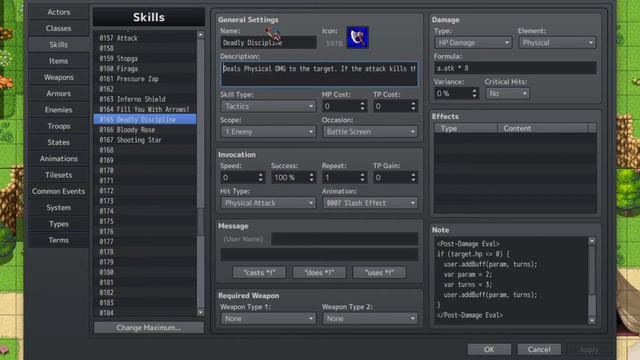Select skill 0166 Bloody Rose

tap(145, 130)
